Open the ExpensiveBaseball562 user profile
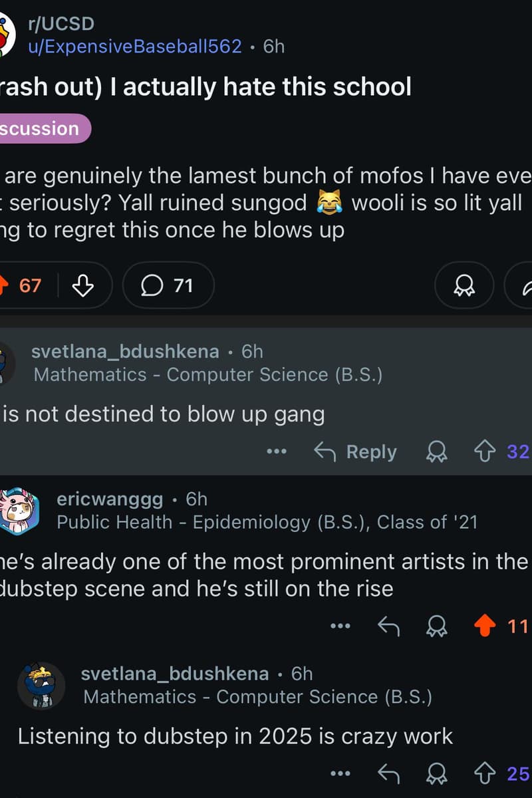532x798 pixels. 135,47
